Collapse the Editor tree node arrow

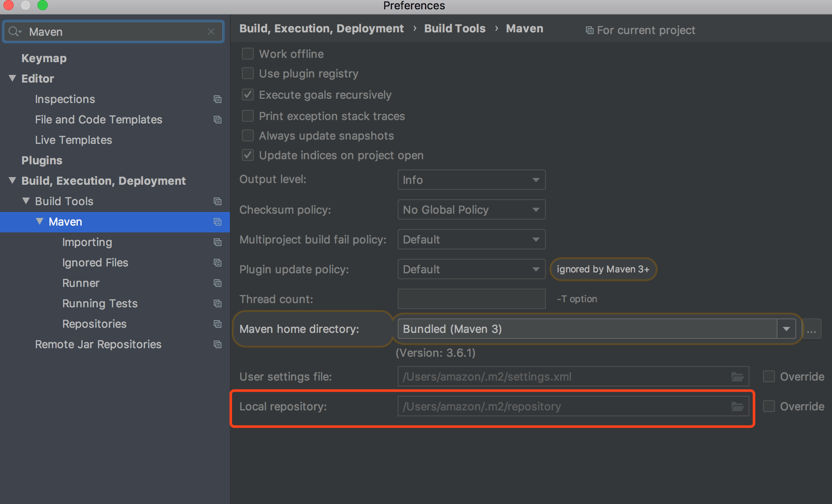click(12, 78)
